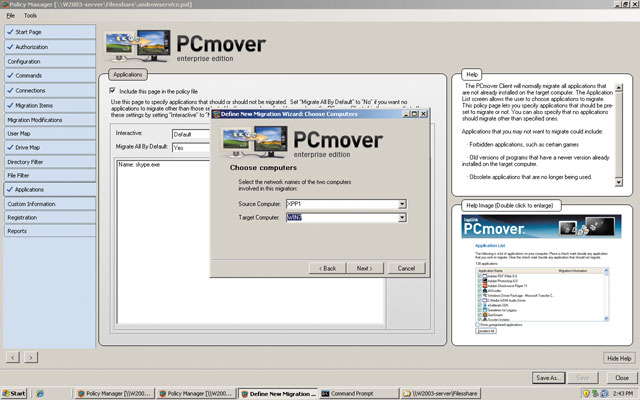Switch to Command Prompt in taskbar
Viewport: 640px width, 400px height.
click(x=359, y=393)
